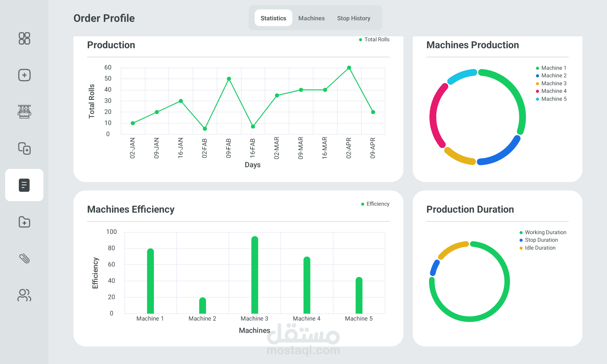The width and height of the screenshot is (607, 364).
Task: Click the 02-APR peak data point
Action: pyautogui.click(x=349, y=68)
